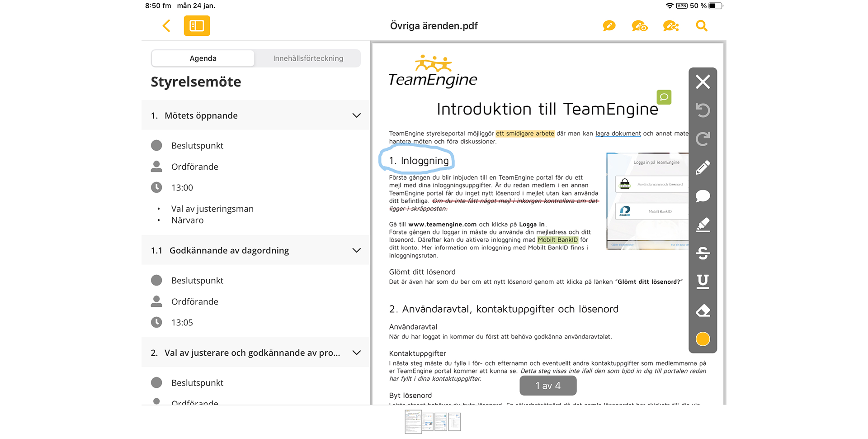868x439 pixels.
Task: Open the search magnifier in the header
Action: [x=701, y=26]
